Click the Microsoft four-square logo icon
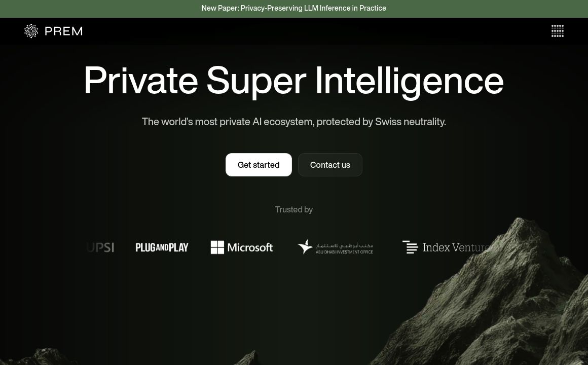Screen dimensions: 588x365 coord(217,247)
